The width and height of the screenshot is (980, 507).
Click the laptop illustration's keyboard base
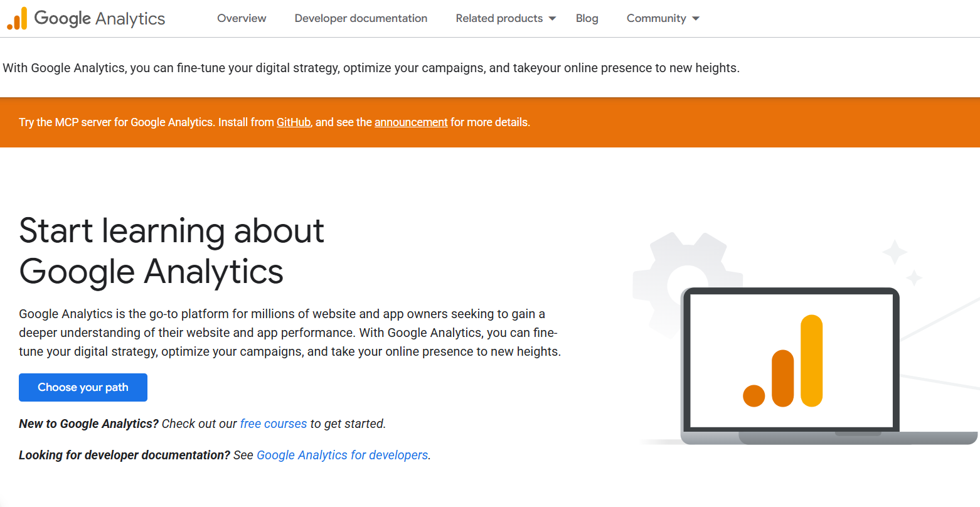point(828,437)
